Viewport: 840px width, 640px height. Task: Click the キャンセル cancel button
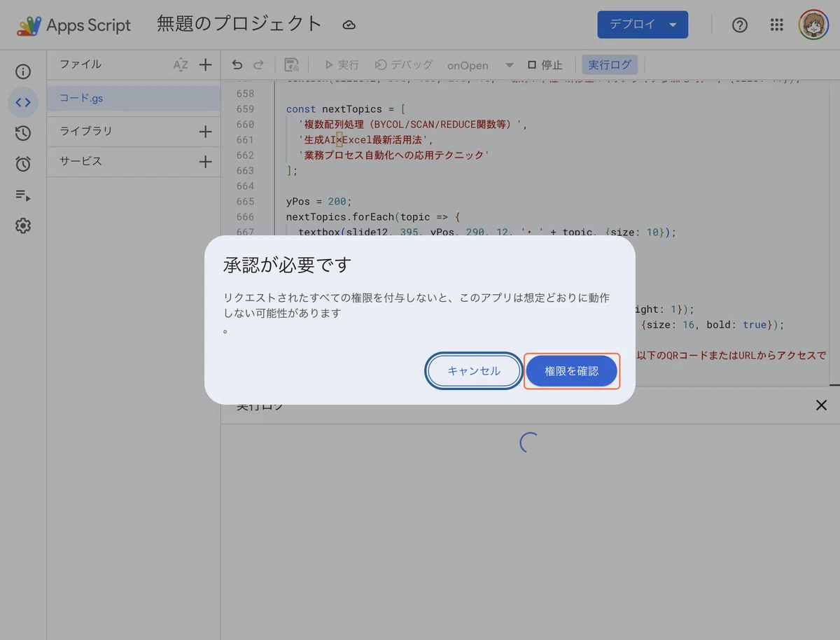click(474, 371)
